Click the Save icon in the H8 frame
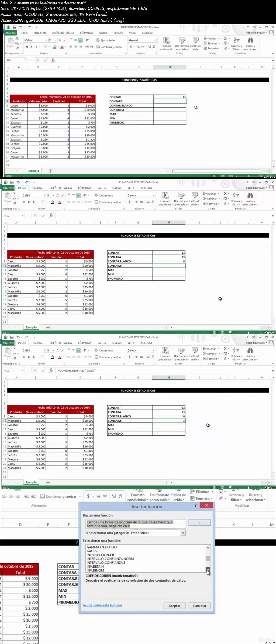The image size is (276, 644). pos(15,27)
